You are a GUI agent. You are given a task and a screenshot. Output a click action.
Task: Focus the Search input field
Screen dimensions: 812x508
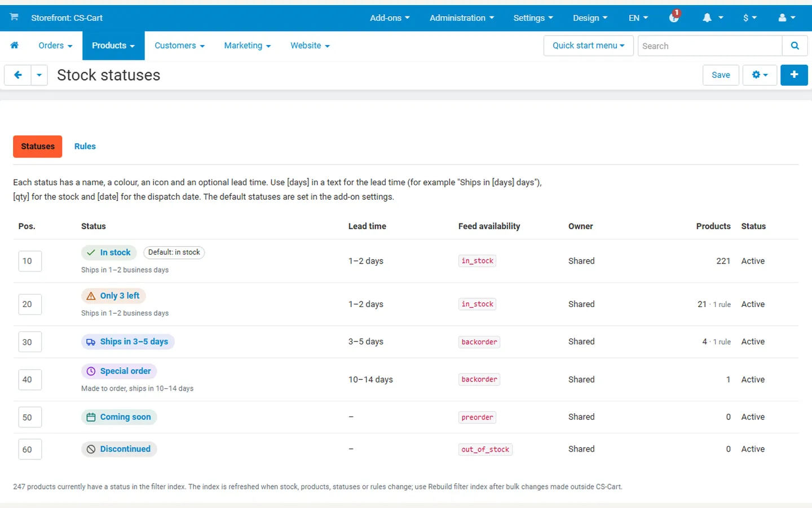click(710, 46)
